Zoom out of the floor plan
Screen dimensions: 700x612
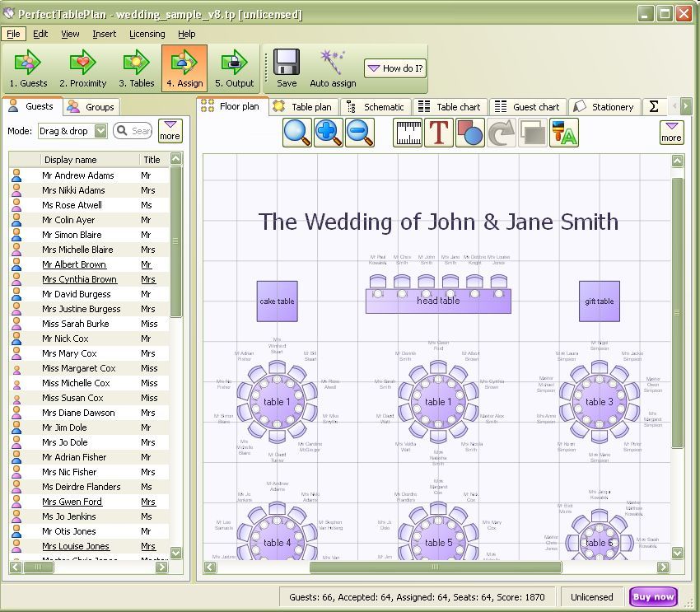[359, 133]
